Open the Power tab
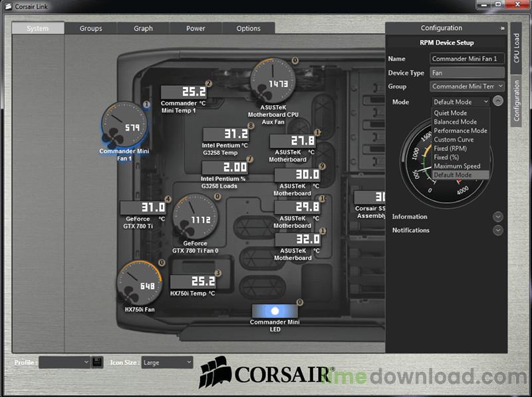Screen dimensions: 532x397 196,28
